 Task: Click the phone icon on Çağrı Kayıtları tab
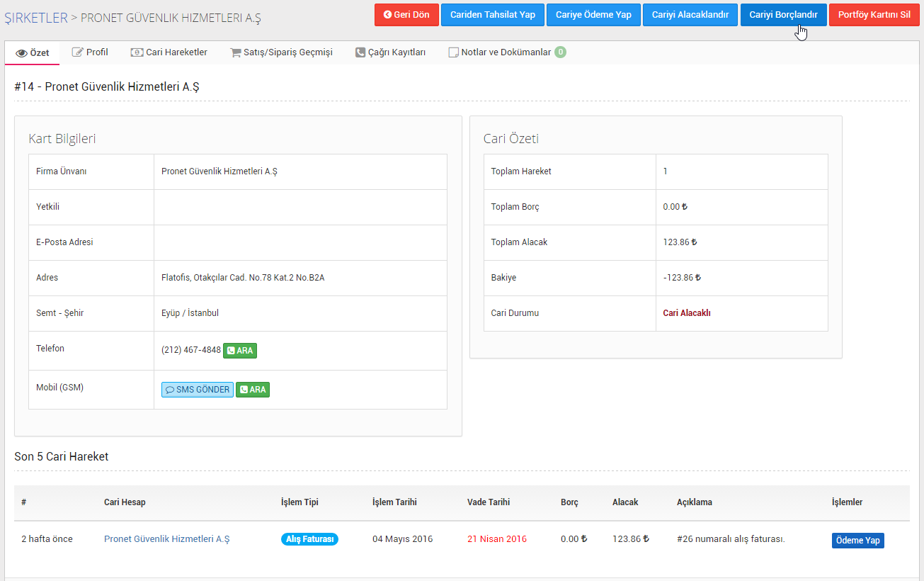click(x=360, y=52)
